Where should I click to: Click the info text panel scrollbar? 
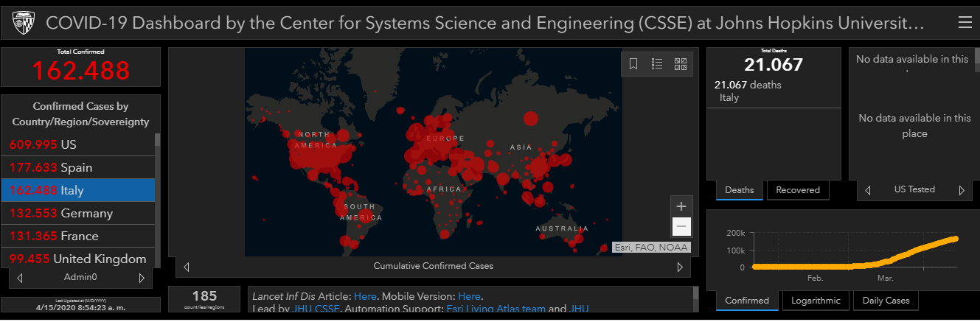pos(695,298)
